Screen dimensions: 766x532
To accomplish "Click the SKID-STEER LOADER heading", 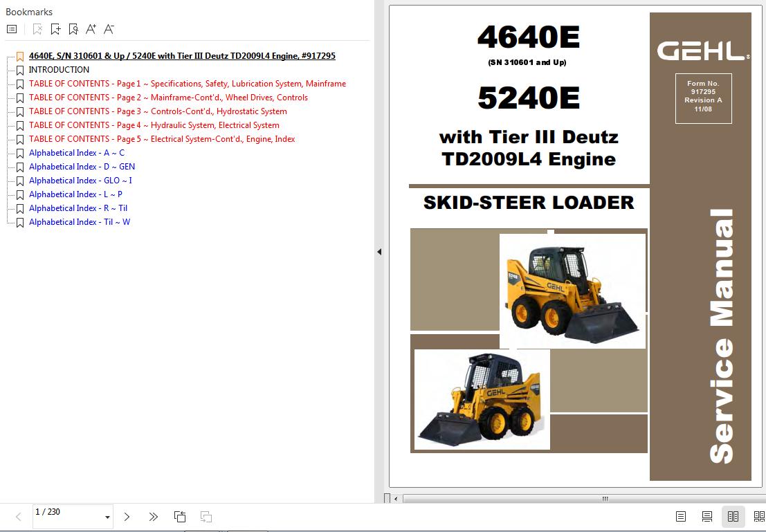I will pos(529,203).
